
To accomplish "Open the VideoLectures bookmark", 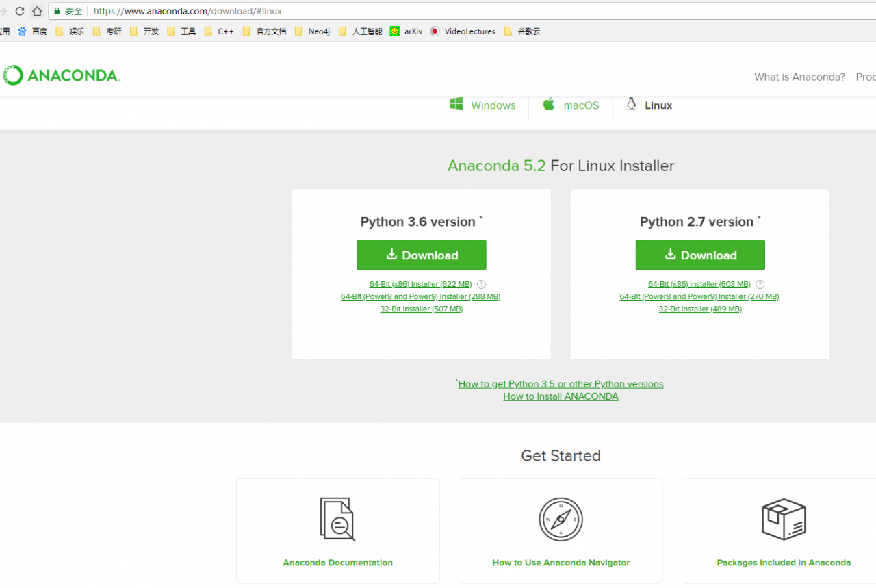I will 463,31.
